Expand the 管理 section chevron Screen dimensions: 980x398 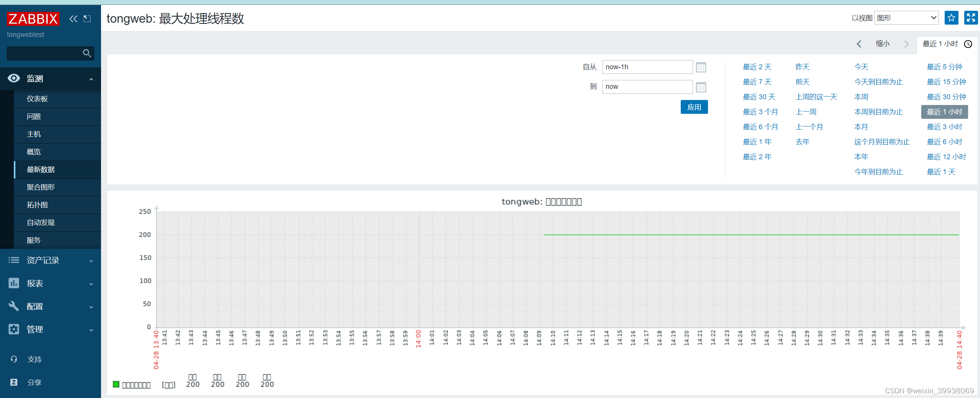tap(91, 330)
